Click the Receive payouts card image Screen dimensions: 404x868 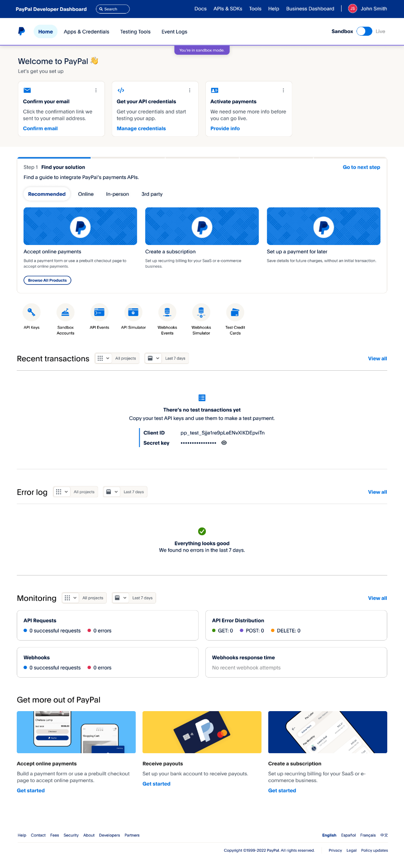tap(202, 732)
